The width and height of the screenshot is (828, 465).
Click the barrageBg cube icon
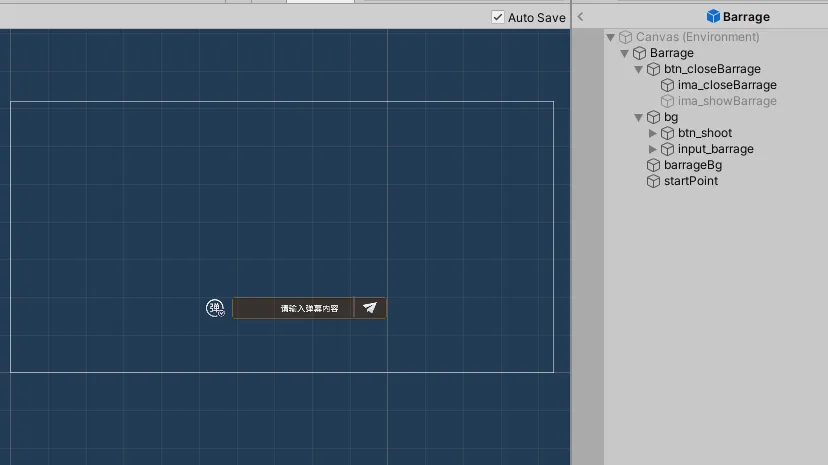coord(653,165)
